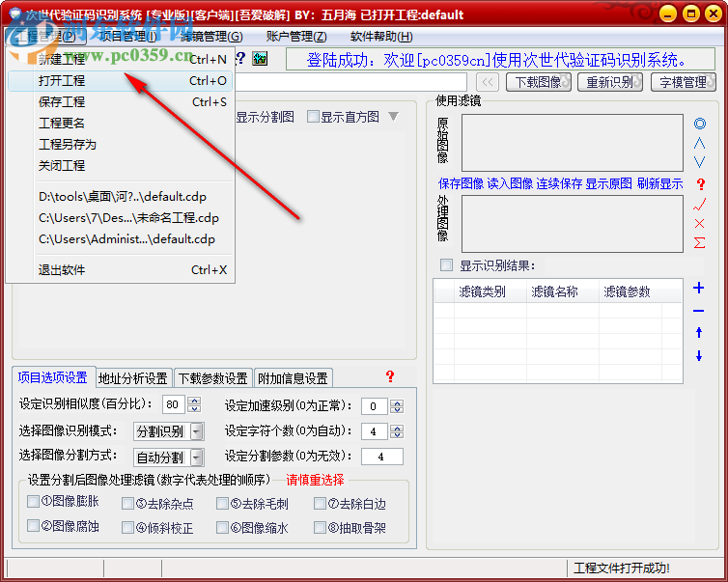This screenshot has width=728, height=582.
Task: Click the 重新识别 button
Action: 610,82
